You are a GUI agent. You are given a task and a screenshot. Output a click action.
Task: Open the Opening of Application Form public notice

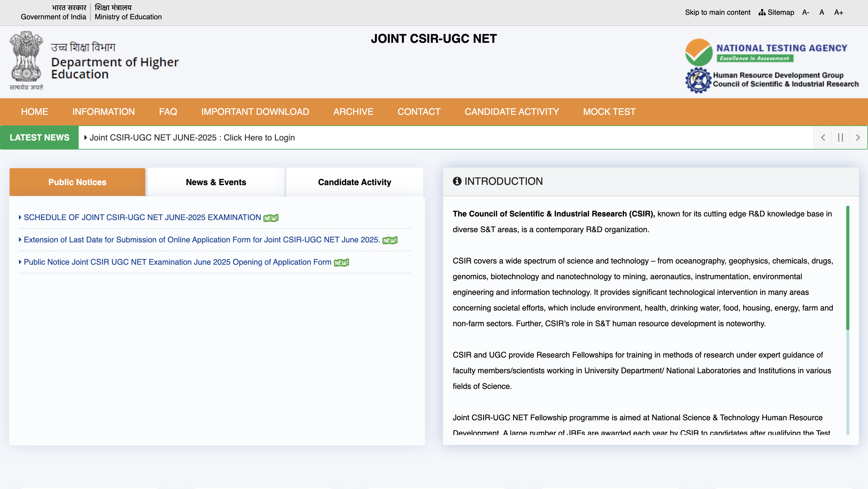(x=178, y=262)
